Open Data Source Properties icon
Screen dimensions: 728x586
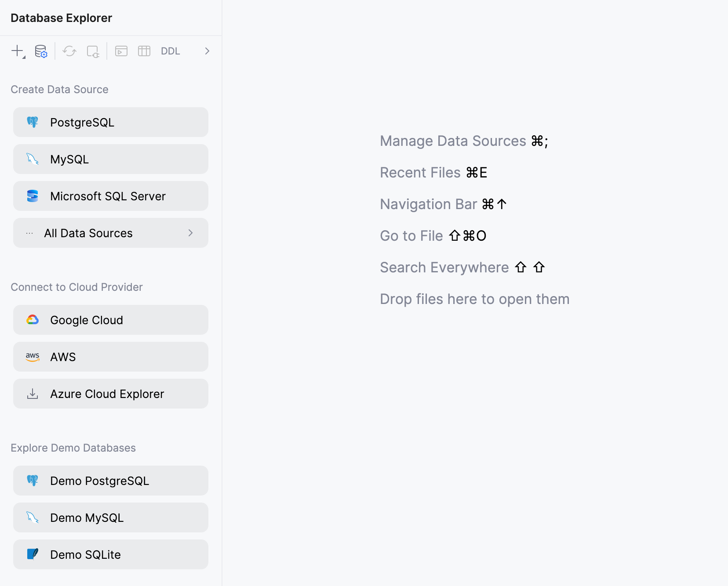[41, 51]
